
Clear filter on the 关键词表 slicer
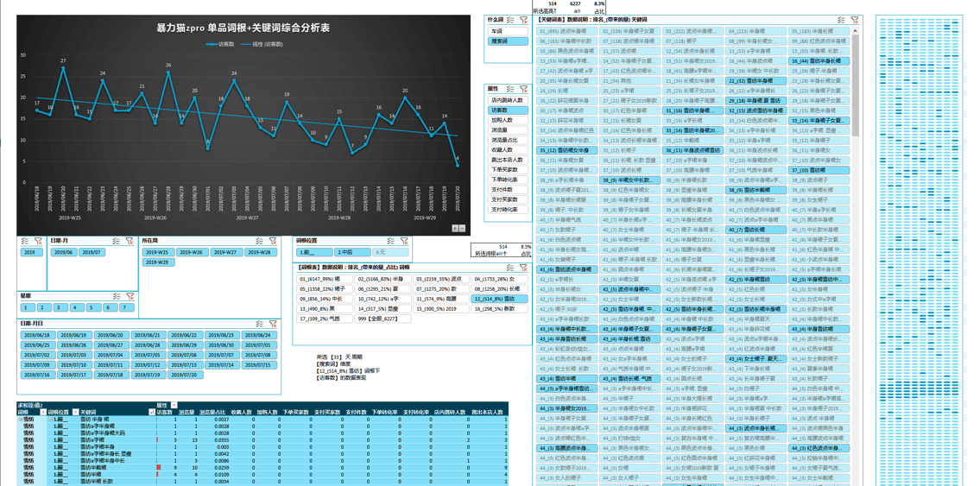pyautogui.click(x=855, y=20)
